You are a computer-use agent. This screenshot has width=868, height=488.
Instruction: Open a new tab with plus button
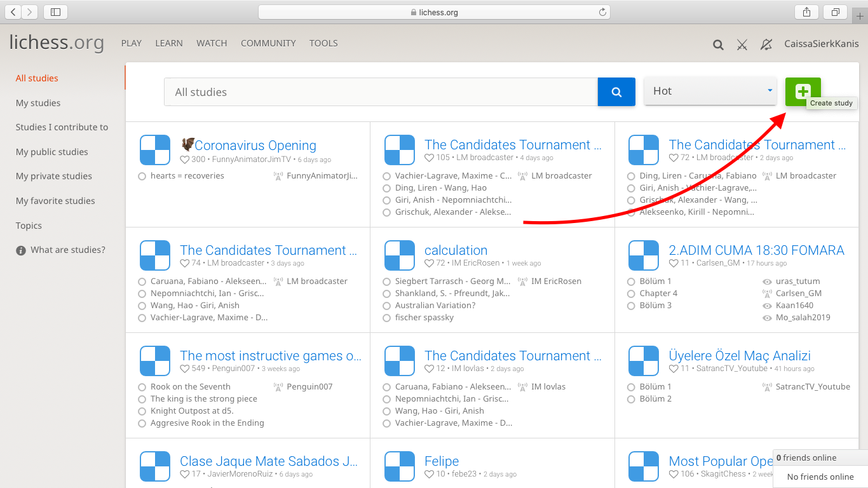pyautogui.click(x=860, y=16)
